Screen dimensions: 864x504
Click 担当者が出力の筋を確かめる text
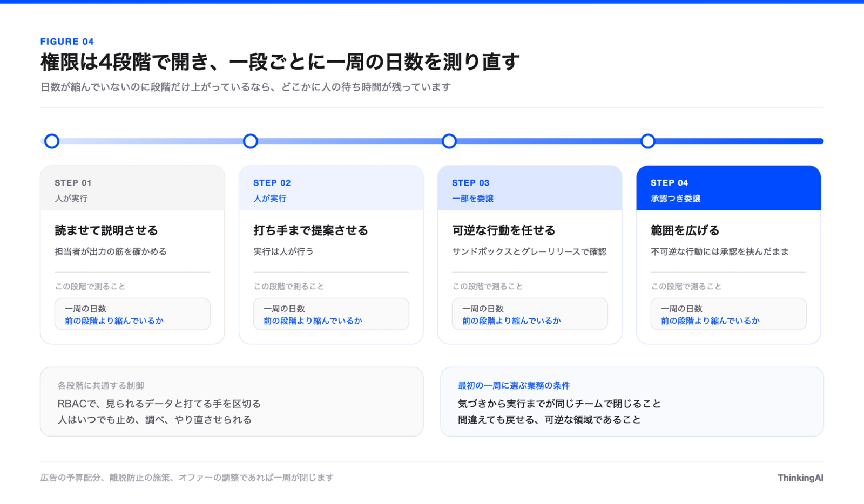(x=111, y=251)
